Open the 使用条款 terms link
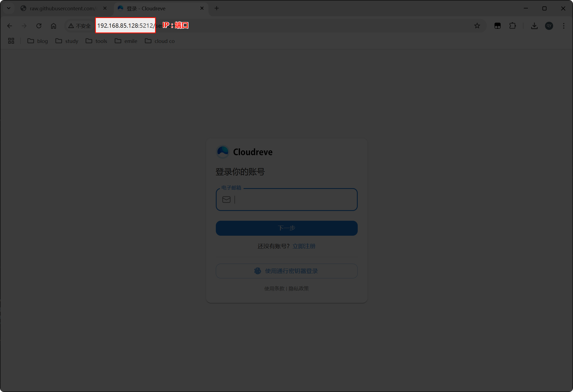This screenshot has width=573, height=392. tap(274, 288)
